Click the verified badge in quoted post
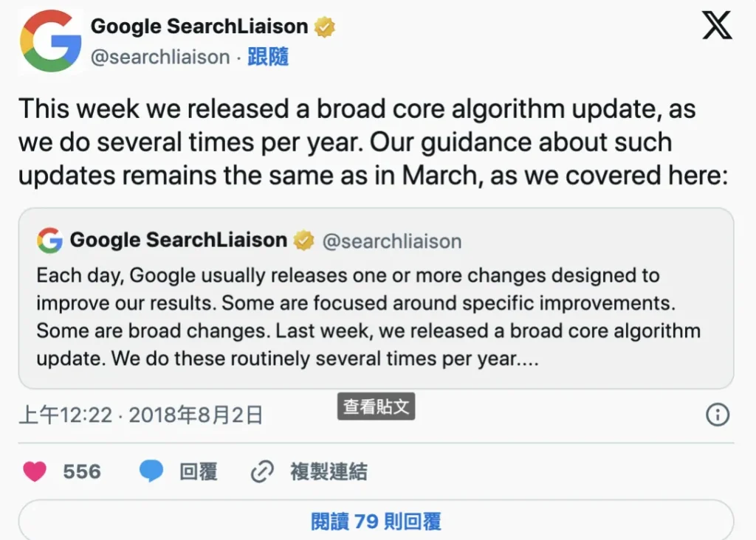This screenshot has width=756, height=540. (304, 240)
